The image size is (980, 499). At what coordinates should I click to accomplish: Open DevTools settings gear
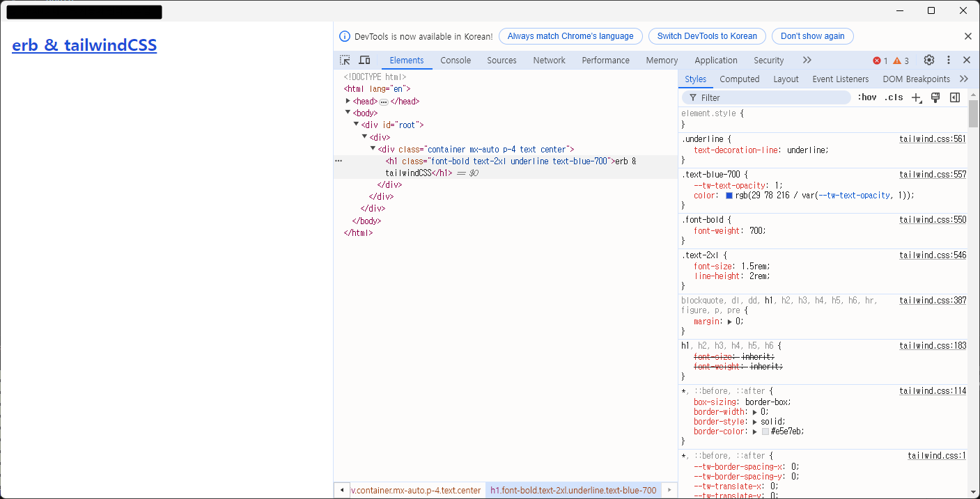929,60
